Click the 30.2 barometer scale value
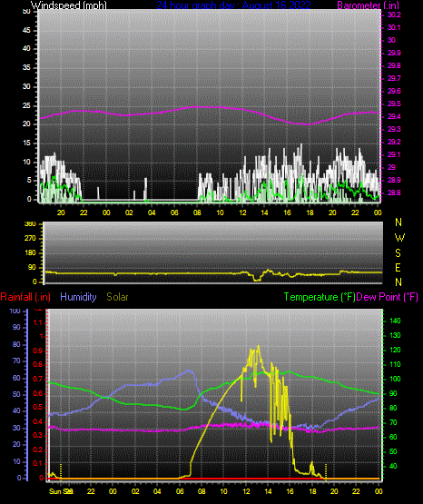Image resolution: width=423 pixels, height=504 pixels. pos(394,15)
